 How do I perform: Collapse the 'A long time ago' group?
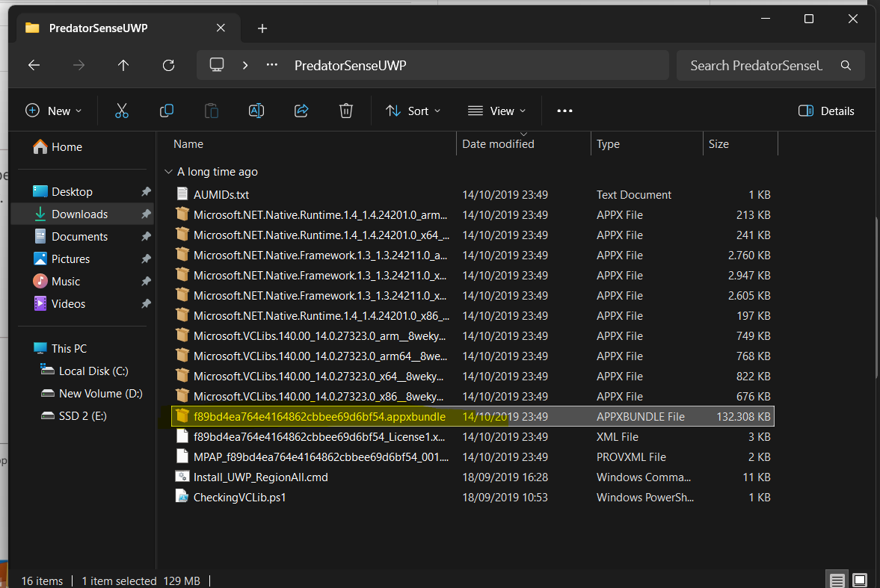tap(168, 172)
